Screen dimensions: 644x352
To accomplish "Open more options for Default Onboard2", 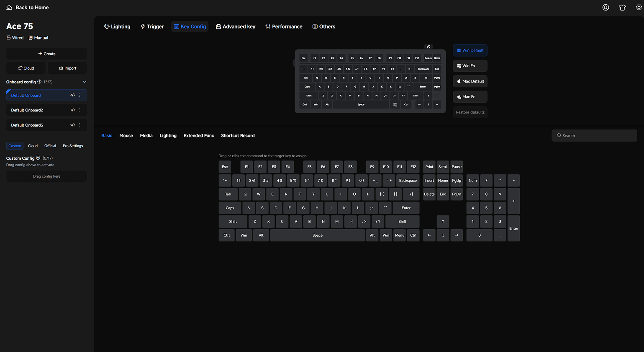I will click(x=80, y=110).
